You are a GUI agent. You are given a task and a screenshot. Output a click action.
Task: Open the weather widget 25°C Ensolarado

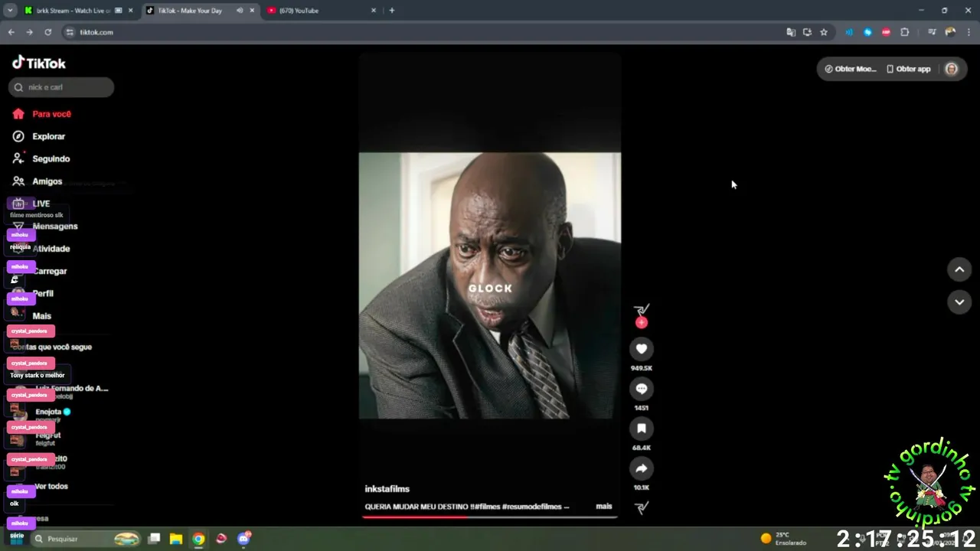coord(784,539)
